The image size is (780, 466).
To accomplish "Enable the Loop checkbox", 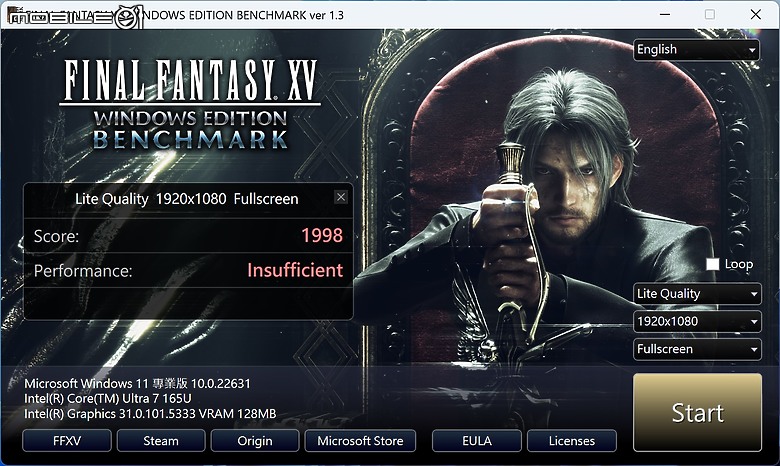I will 712,264.
